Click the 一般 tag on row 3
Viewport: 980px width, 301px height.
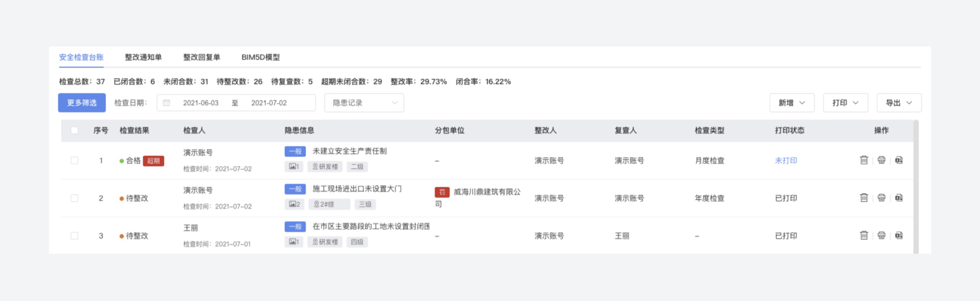(295, 226)
